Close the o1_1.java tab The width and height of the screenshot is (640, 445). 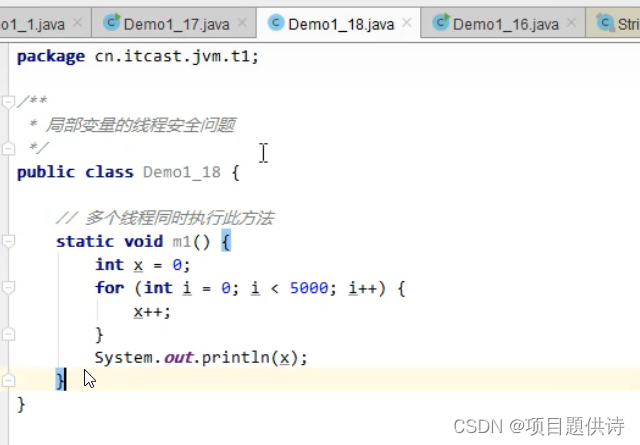pos(77,23)
